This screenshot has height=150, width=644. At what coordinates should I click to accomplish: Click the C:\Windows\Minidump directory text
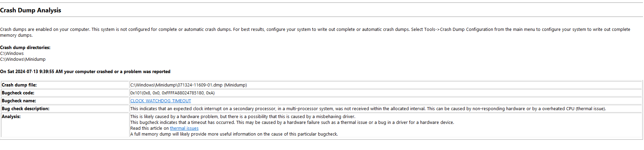23,59
